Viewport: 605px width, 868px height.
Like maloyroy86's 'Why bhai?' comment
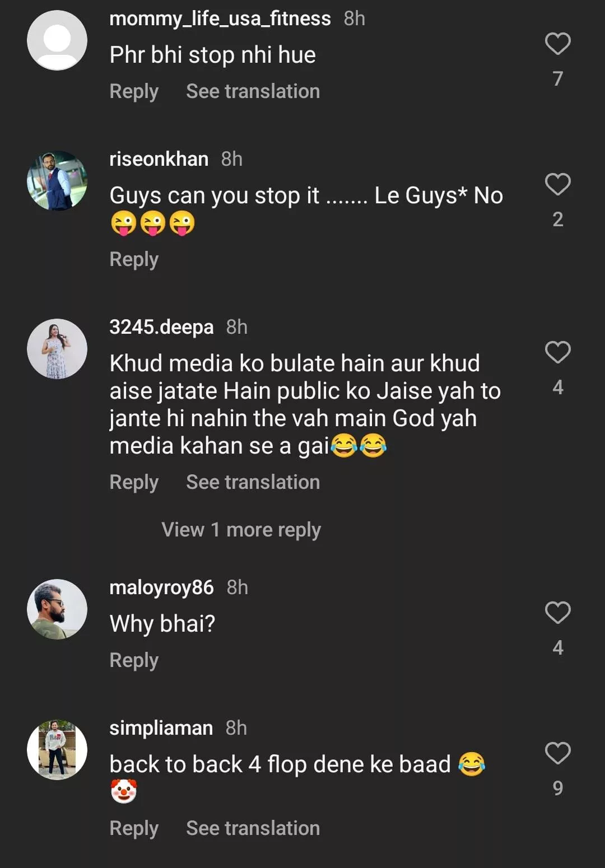557,613
